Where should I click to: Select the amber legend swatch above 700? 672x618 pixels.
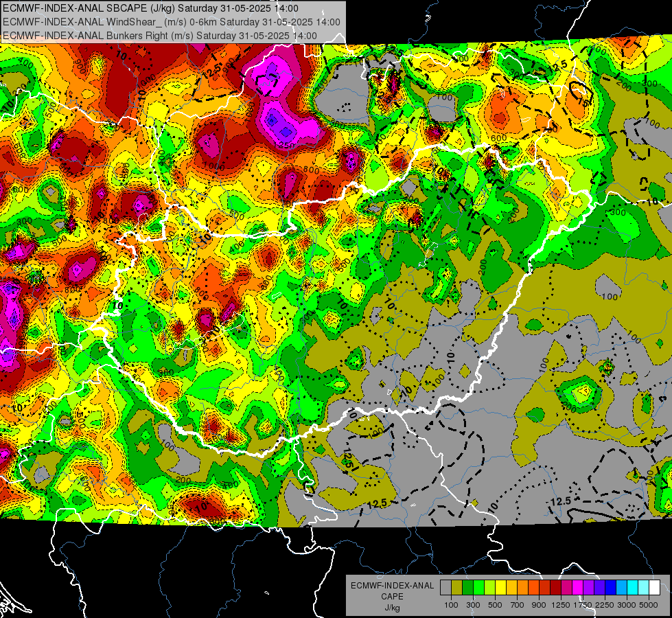pos(511,587)
